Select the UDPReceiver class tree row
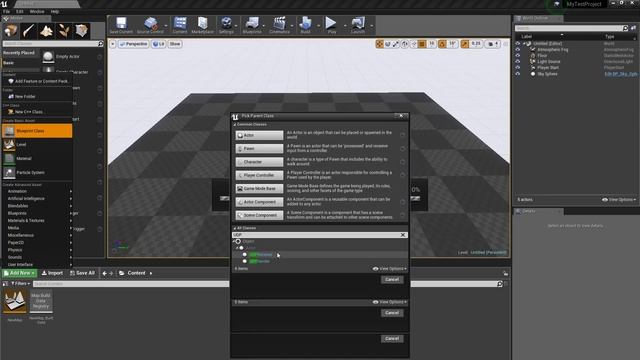 pos(320,255)
